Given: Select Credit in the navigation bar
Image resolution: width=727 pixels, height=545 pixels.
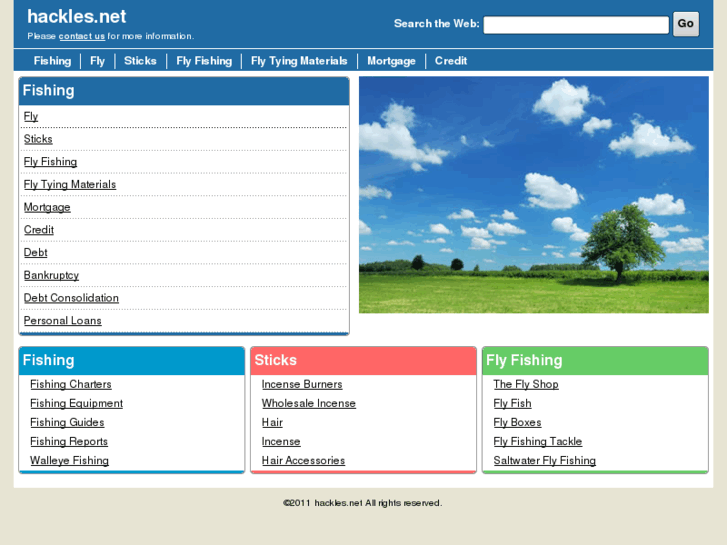Looking at the screenshot, I should pyautogui.click(x=451, y=61).
